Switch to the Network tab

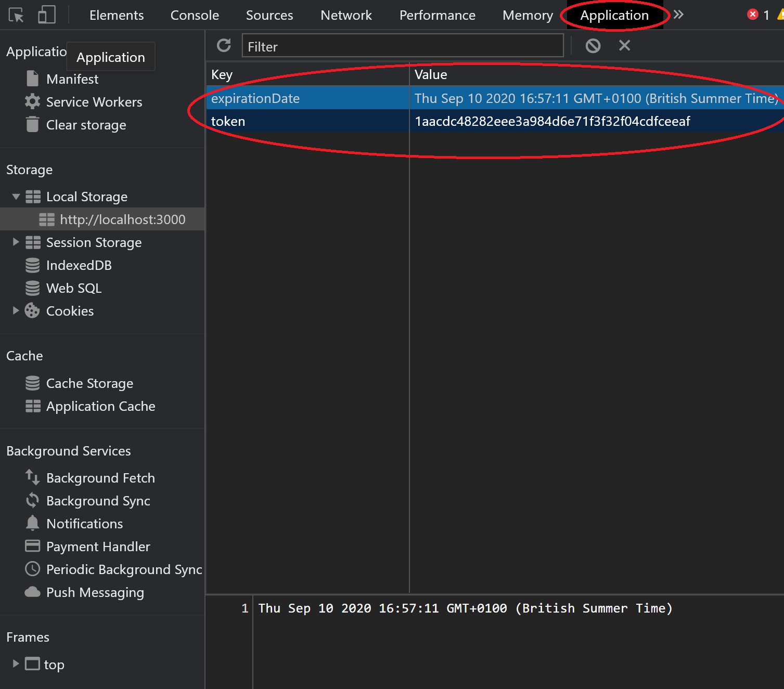pyautogui.click(x=346, y=15)
